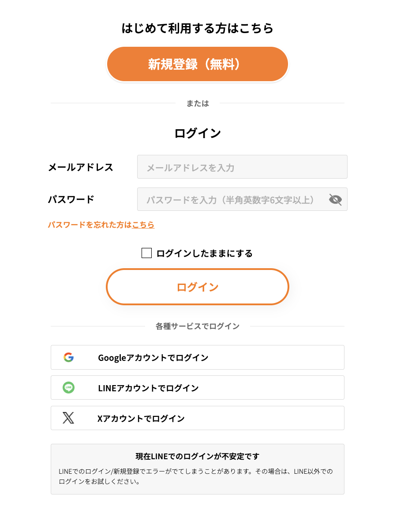Image resolution: width=404 pixels, height=532 pixels.
Task: Toggle password visibility with the eye icon
Action: tap(335, 199)
